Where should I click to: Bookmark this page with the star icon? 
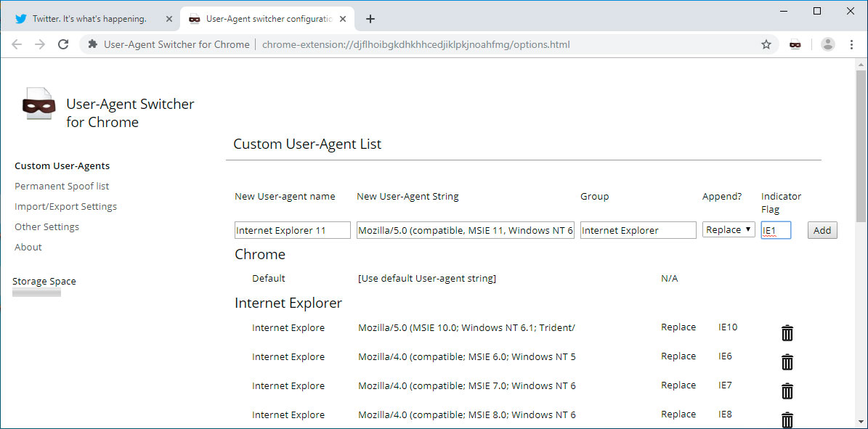[x=766, y=45]
